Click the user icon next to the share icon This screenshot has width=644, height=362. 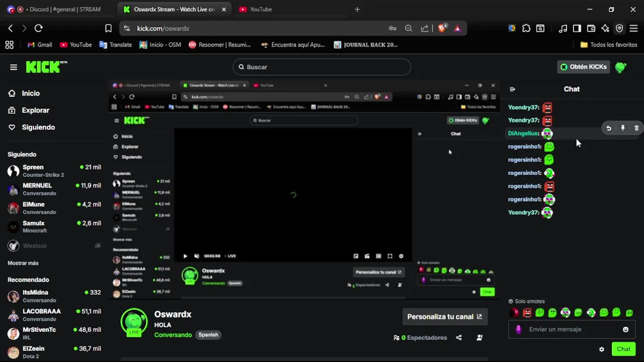479,338
